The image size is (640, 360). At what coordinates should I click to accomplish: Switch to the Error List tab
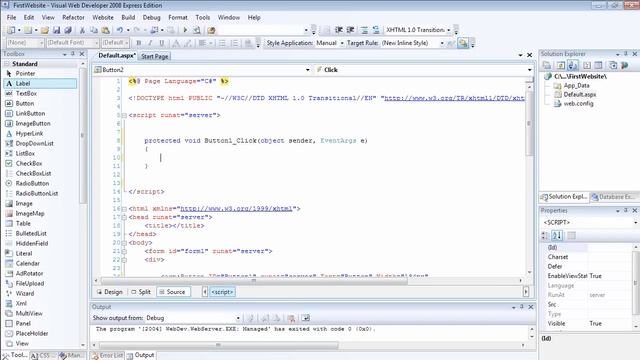coord(108,356)
